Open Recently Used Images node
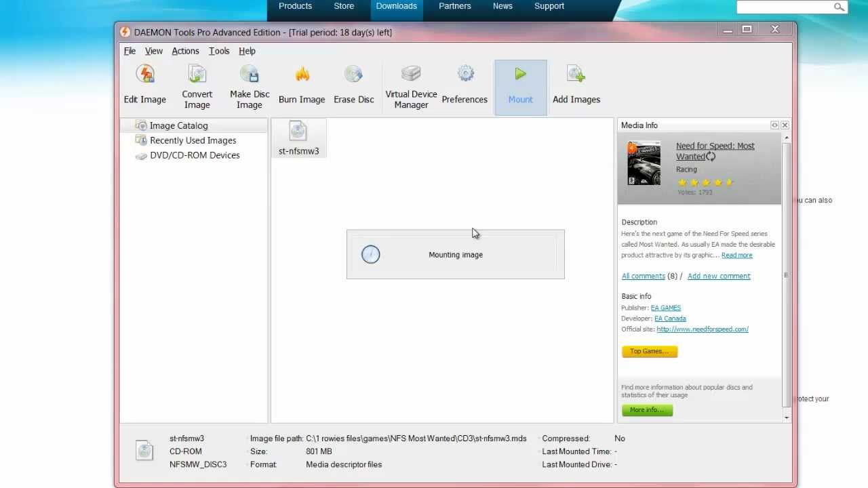868x488 pixels. pos(193,140)
